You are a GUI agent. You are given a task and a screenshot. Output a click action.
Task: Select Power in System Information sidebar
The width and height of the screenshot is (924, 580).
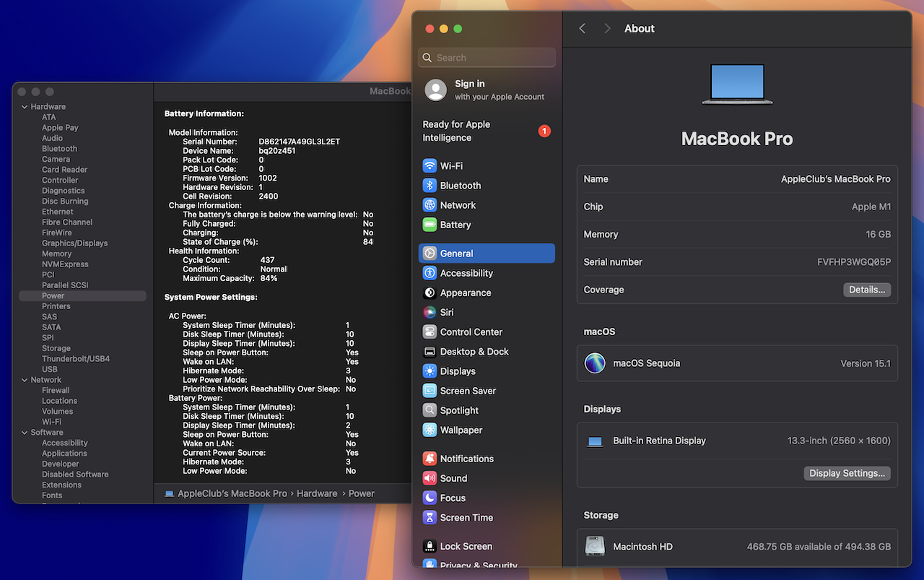(82, 296)
